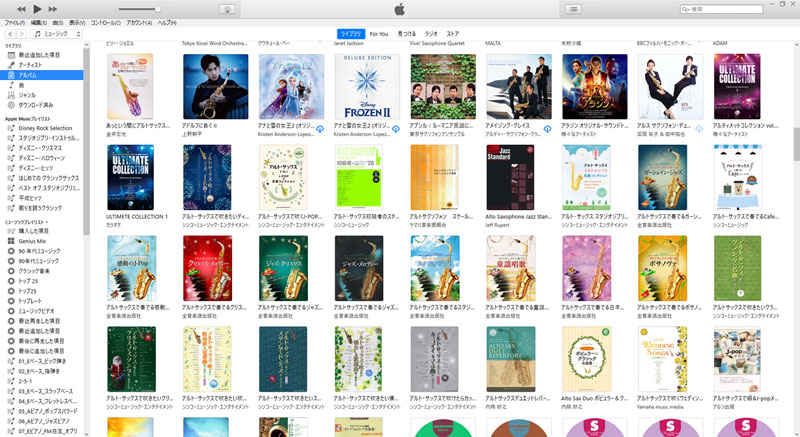Select the 曲 songs row in sidebar
Viewport: 800px width, 437px height.
pyautogui.click(x=41, y=85)
